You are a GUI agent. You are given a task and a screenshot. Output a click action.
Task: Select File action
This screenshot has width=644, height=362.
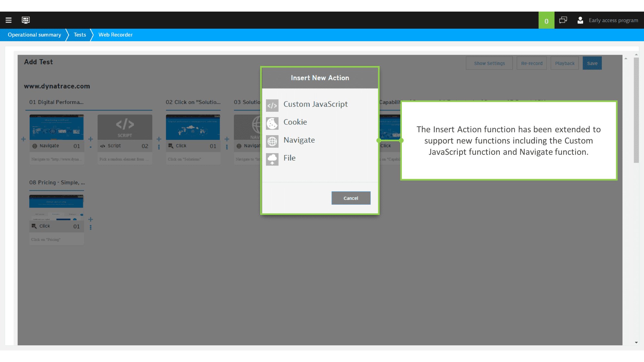(289, 158)
